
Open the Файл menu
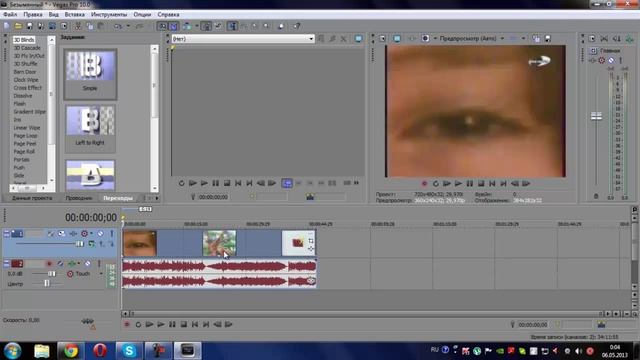coord(10,14)
